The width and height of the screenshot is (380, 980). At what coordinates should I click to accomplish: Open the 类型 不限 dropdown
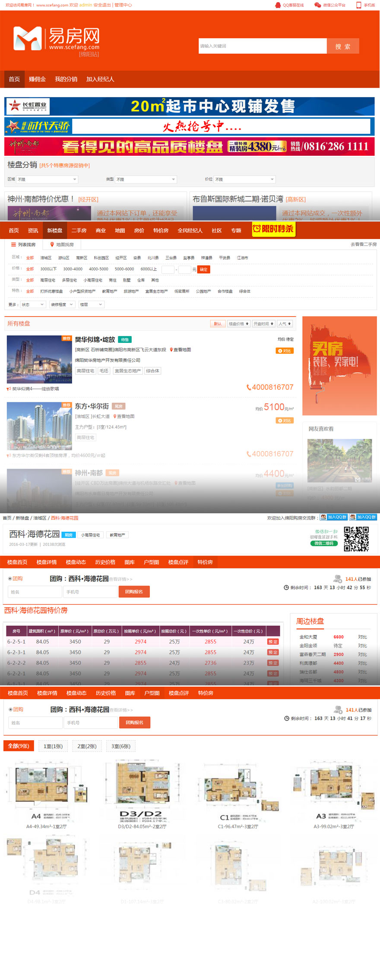click(x=146, y=179)
